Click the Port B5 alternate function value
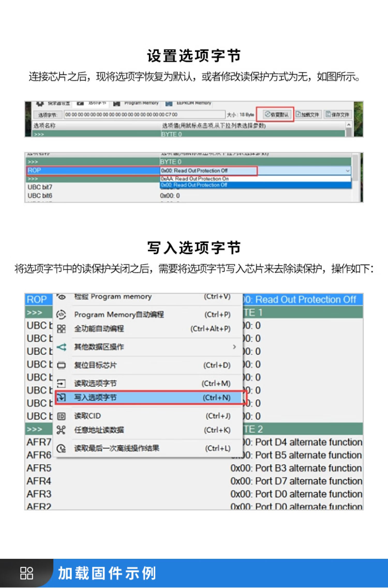Screen dimensions: 388x588 (303, 455)
